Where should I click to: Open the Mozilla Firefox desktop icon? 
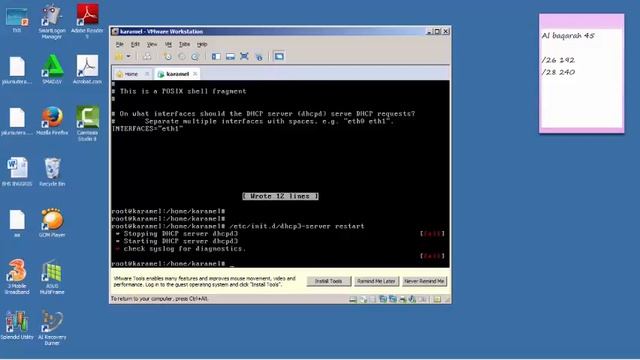point(52,121)
